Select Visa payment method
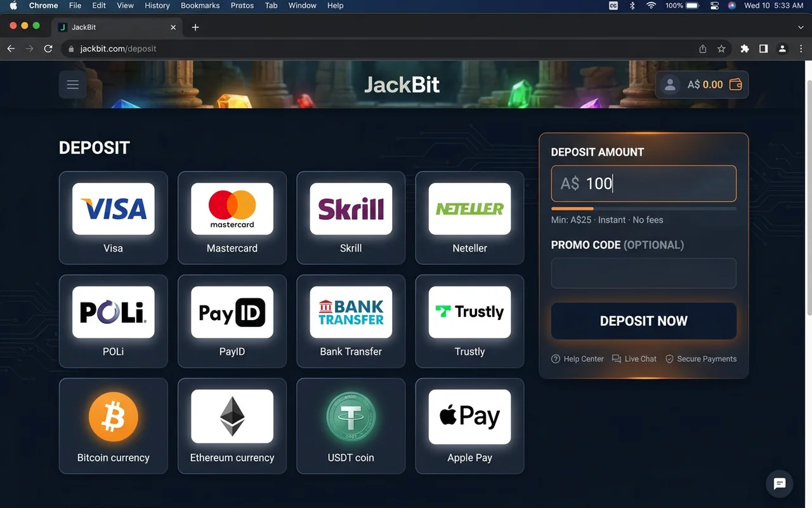812x508 pixels. point(114,218)
